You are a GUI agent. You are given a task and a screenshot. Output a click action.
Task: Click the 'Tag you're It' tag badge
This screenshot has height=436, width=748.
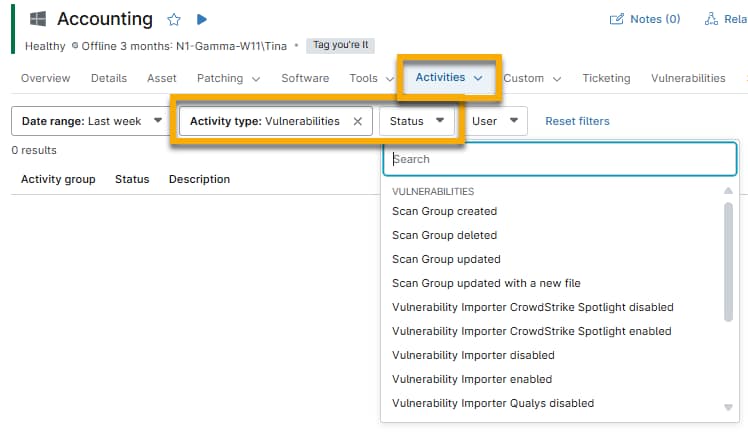(340, 45)
